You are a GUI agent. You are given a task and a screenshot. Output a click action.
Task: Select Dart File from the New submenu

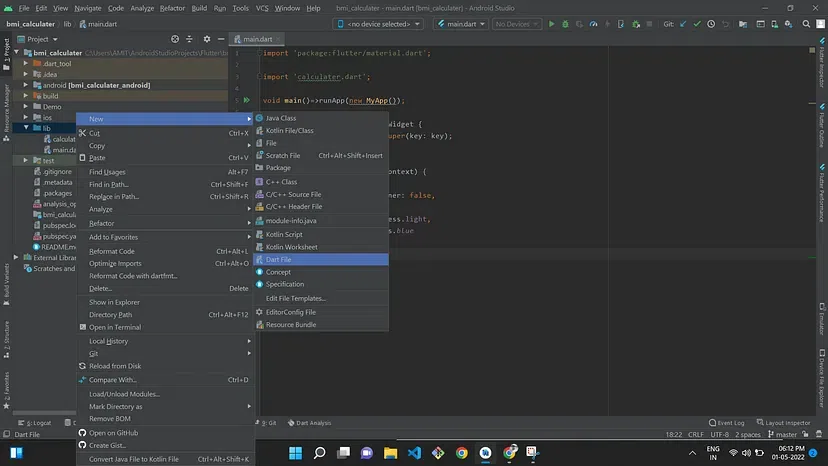coord(279,259)
